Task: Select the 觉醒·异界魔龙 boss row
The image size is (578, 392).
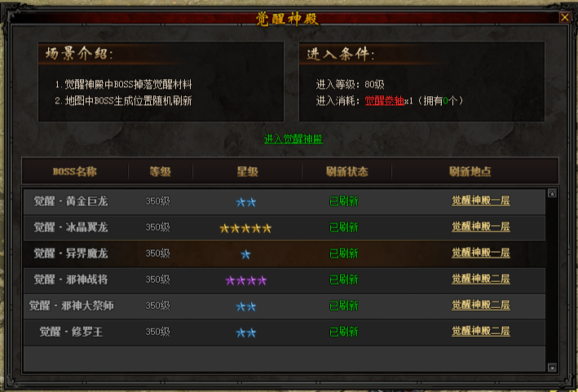Action: (285, 253)
